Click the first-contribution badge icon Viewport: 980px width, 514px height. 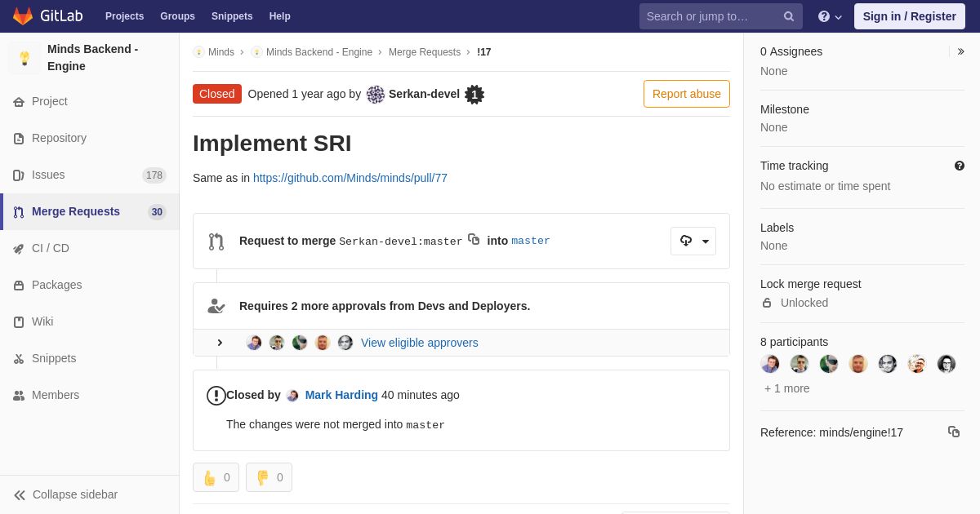click(x=474, y=95)
